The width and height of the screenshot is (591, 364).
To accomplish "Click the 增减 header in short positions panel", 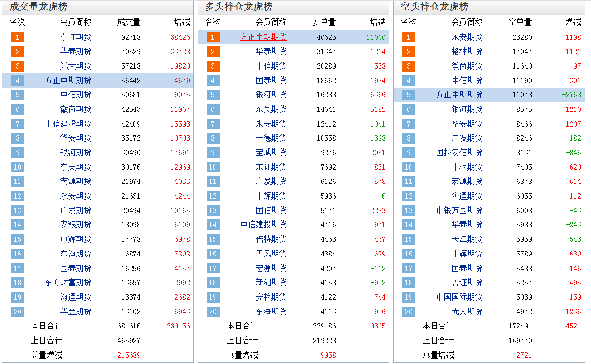I will (x=573, y=22).
